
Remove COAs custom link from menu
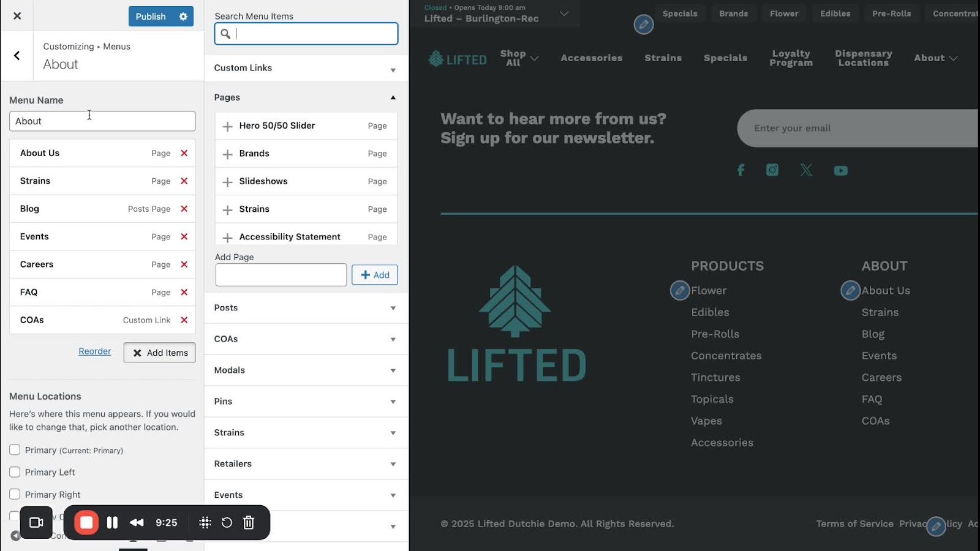click(184, 320)
